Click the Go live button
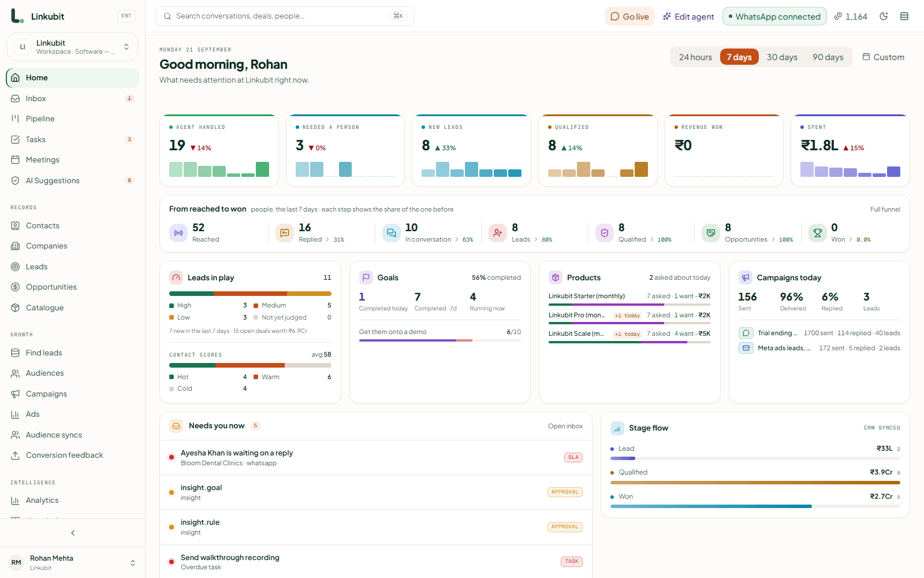 pos(629,16)
